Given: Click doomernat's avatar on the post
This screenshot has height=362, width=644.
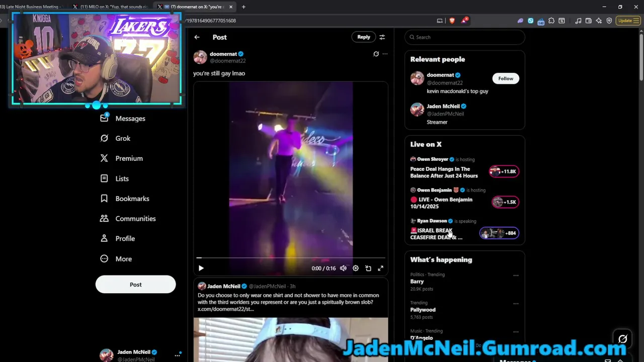Looking at the screenshot, I should 200,57.
